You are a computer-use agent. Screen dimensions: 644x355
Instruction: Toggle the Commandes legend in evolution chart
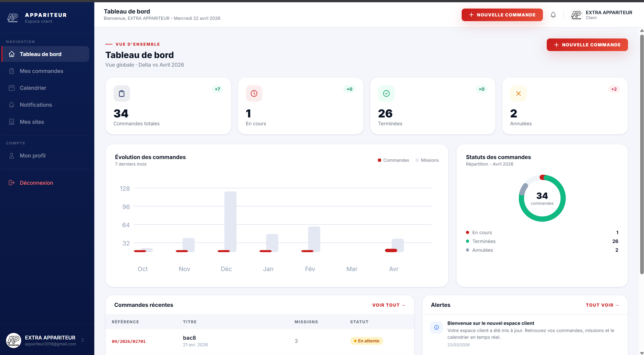[x=393, y=160]
